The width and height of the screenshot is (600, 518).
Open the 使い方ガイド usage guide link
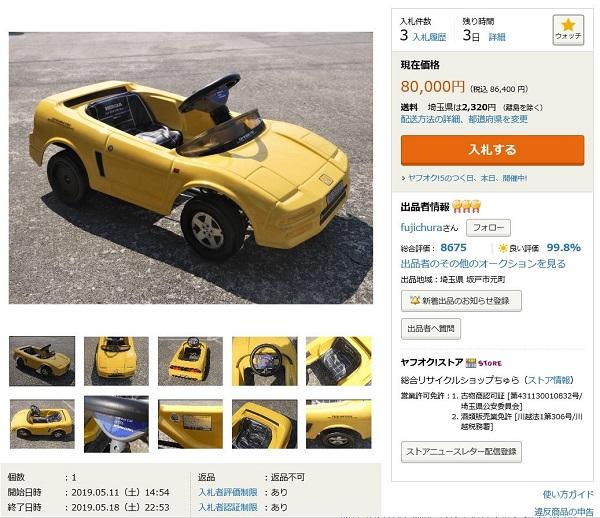coord(568,494)
